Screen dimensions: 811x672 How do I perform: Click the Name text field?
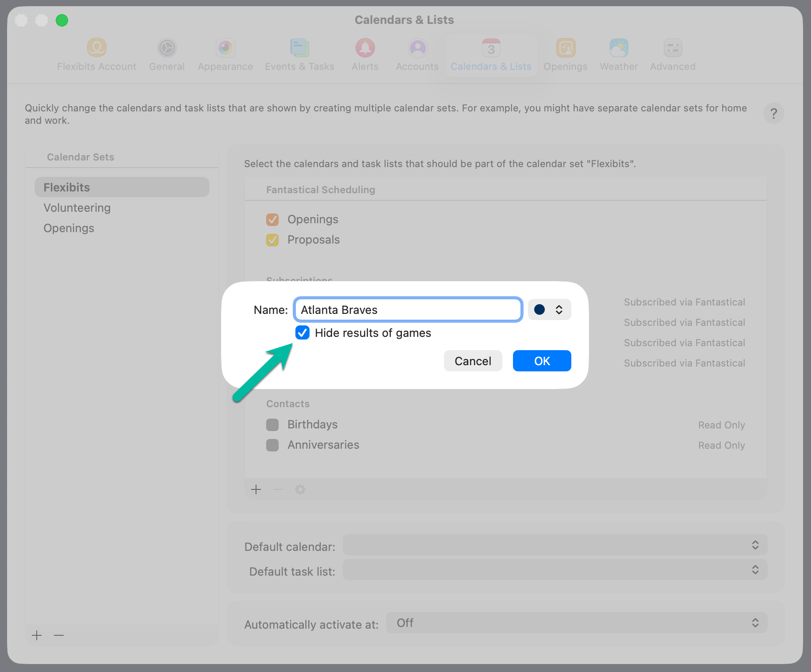coord(408,309)
